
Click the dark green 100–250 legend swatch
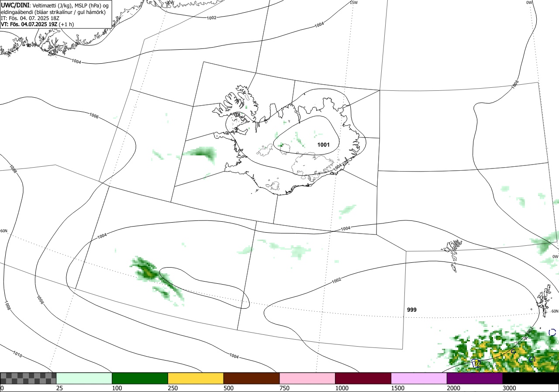pyautogui.click(x=140, y=378)
